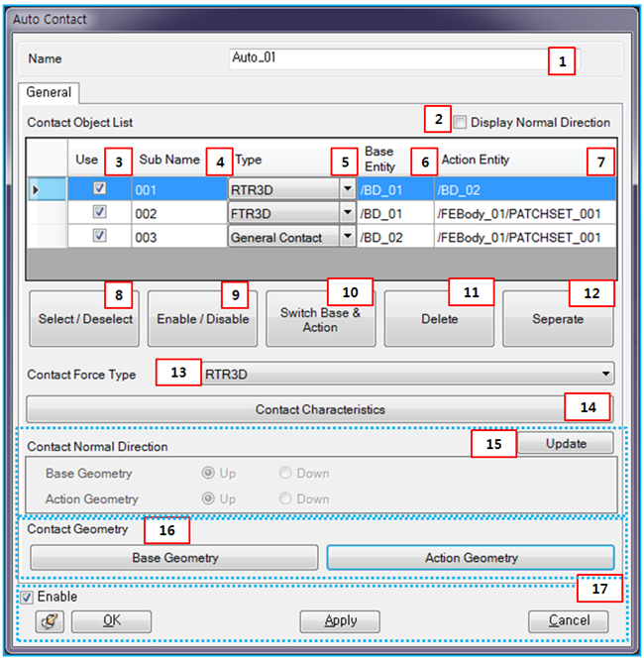Click Base Entity /BD_01 in row 002

395,213
